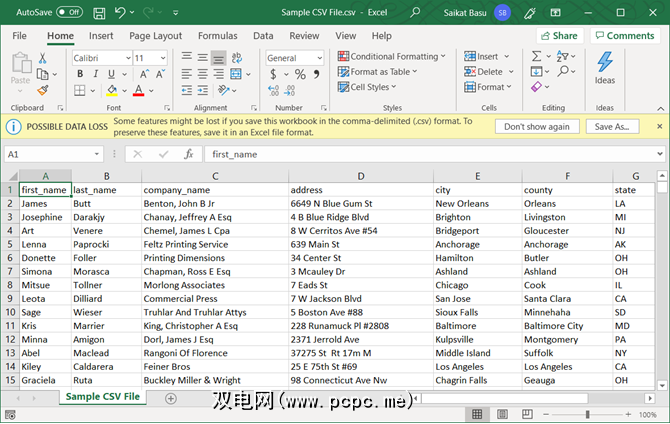Toggle Bold formatting
The width and height of the screenshot is (670, 424).
pyautogui.click(x=78, y=75)
